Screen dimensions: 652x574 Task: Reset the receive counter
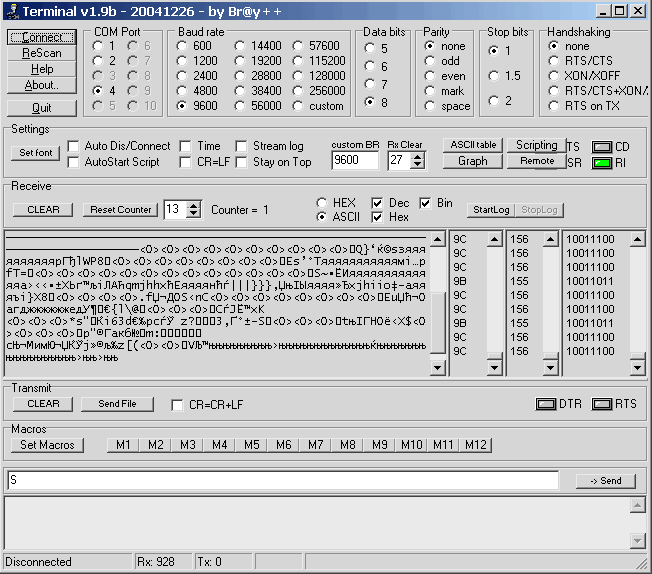click(121, 210)
